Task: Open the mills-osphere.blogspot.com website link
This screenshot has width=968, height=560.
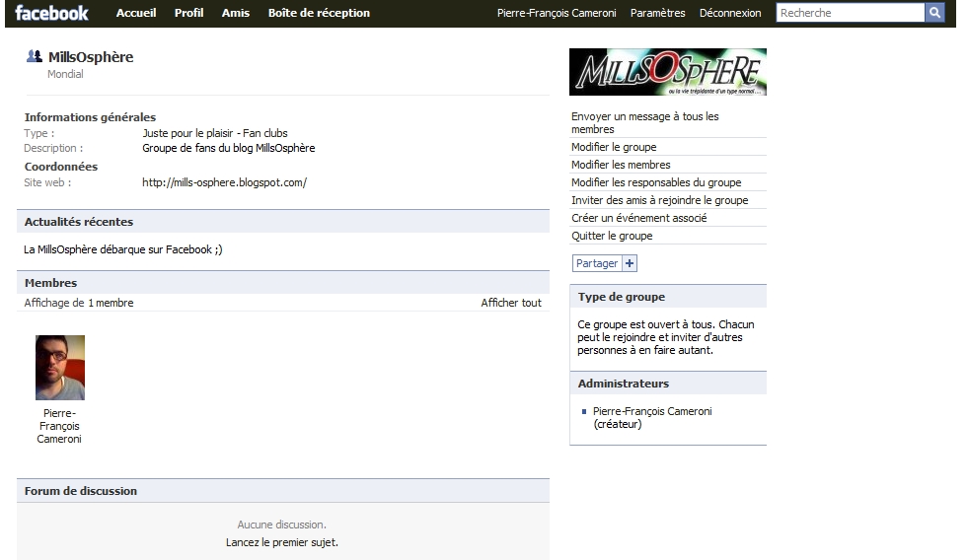Action: [x=224, y=182]
